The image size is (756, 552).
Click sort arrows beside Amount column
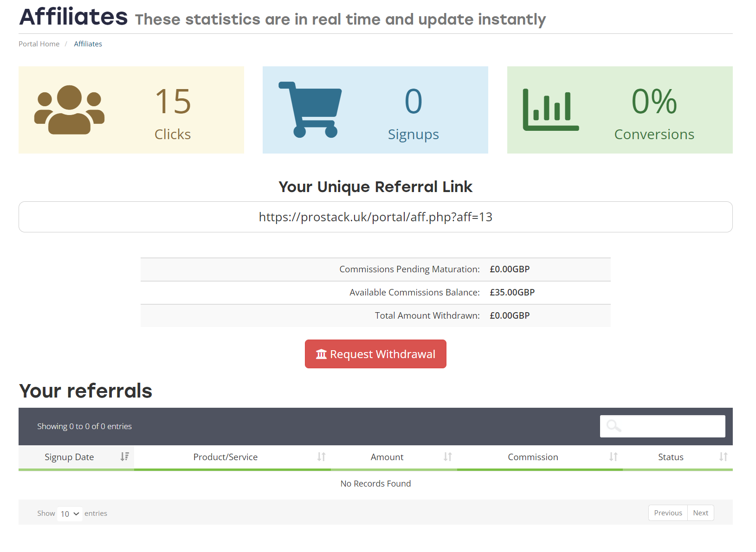(447, 457)
